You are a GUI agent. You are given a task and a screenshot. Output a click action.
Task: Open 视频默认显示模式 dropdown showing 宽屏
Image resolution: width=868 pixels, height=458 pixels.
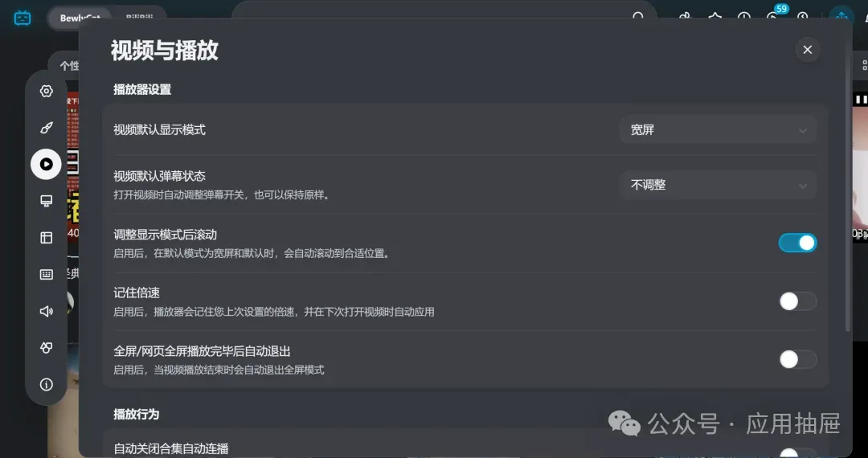[x=718, y=130]
